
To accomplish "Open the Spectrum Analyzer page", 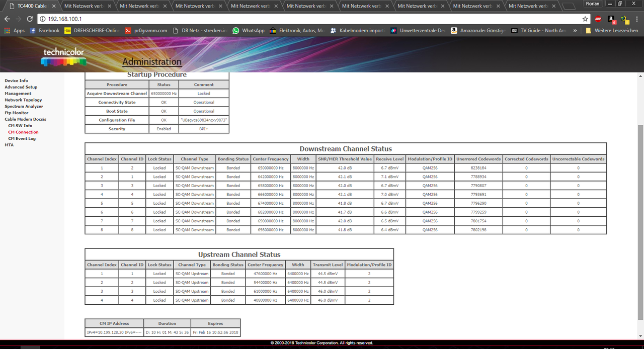I will tap(24, 107).
